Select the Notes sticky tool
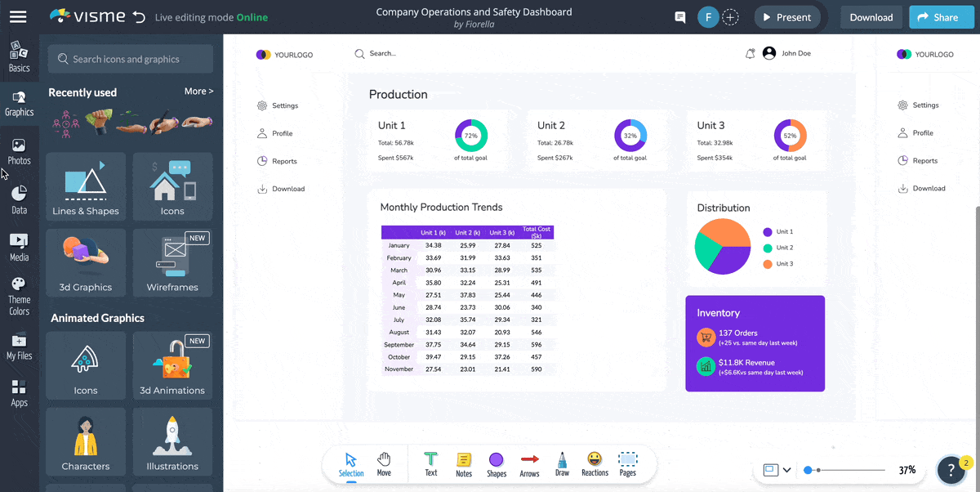The image size is (980, 492). tap(464, 464)
